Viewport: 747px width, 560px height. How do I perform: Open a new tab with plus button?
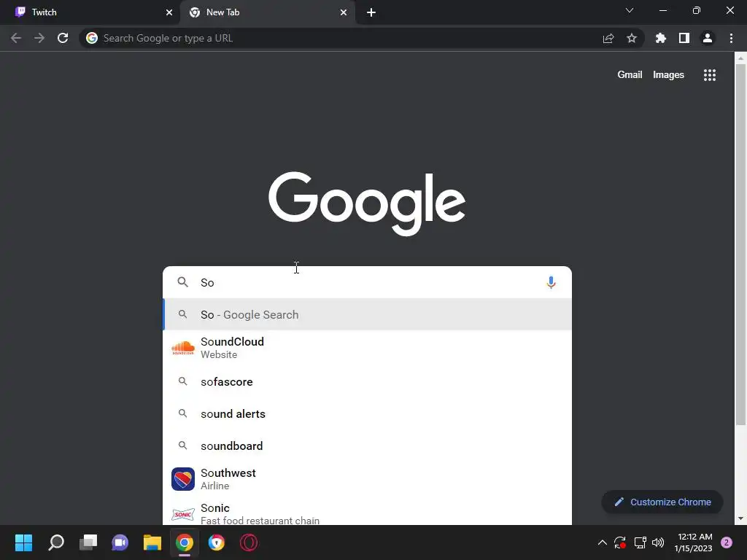pyautogui.click(x=371, y=12)
